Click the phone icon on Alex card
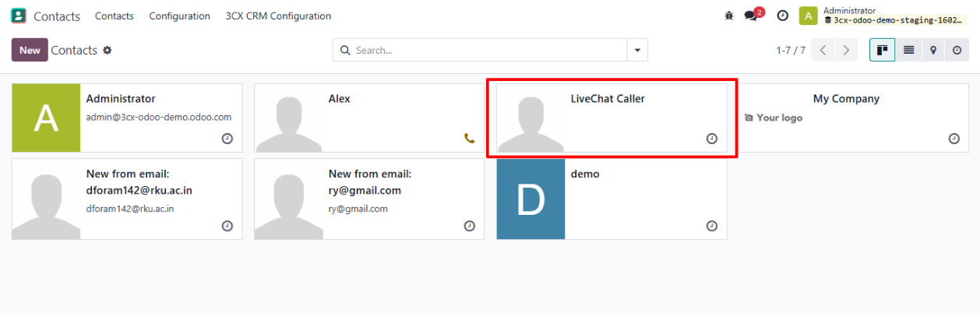Viewport: 980px width, 313px height. tap(469, 139)
